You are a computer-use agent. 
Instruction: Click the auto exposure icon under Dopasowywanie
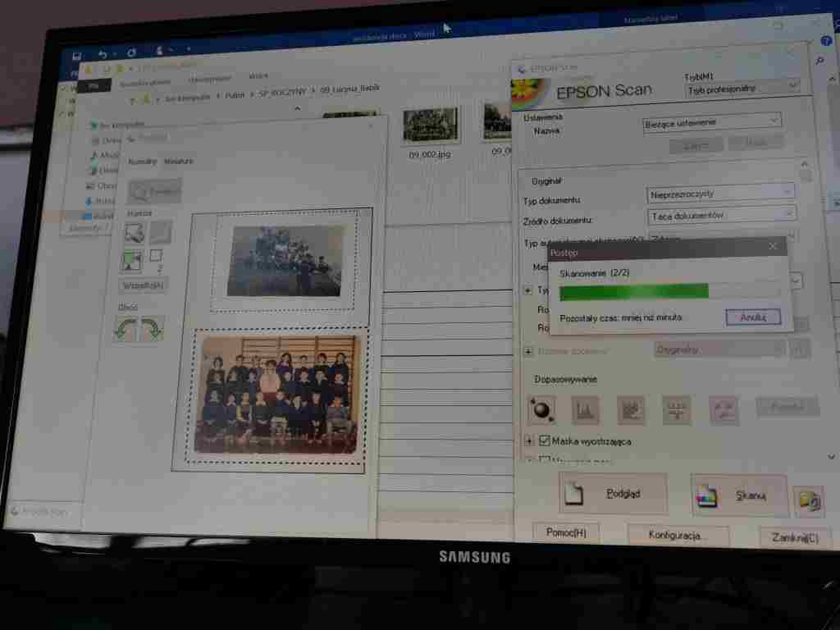click(541, 409)
